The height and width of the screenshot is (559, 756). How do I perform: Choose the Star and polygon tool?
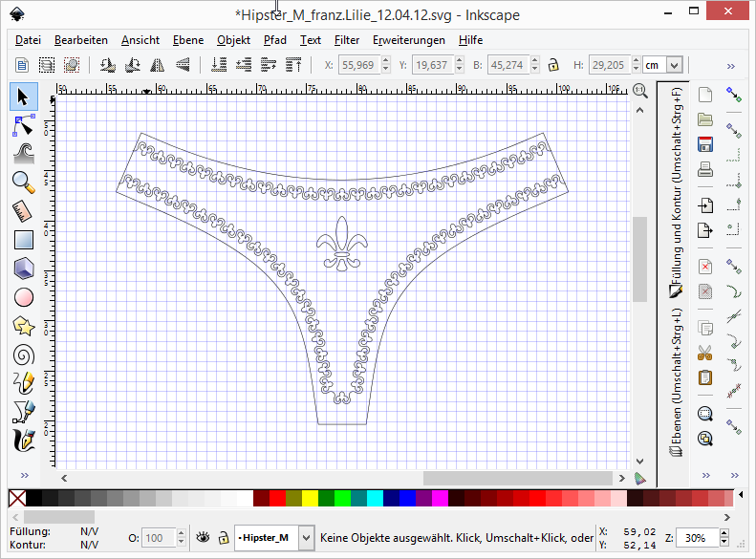pos(23,326)
